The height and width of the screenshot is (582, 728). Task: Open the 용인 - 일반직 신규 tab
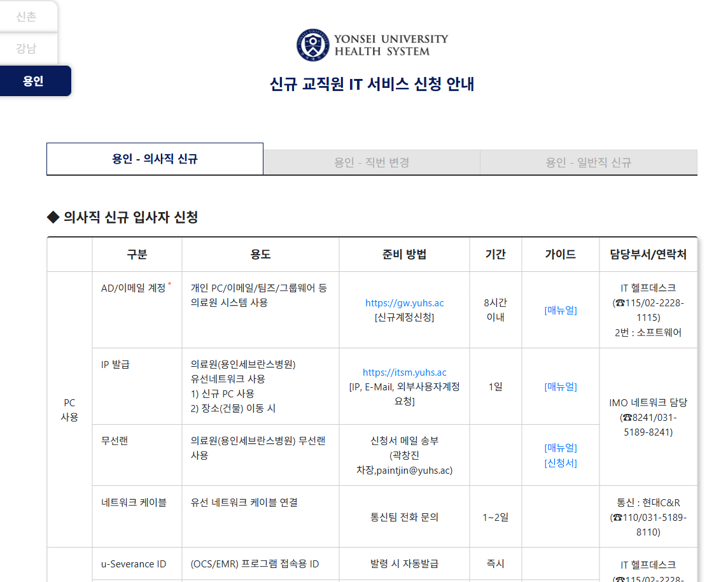pos(588,162)
